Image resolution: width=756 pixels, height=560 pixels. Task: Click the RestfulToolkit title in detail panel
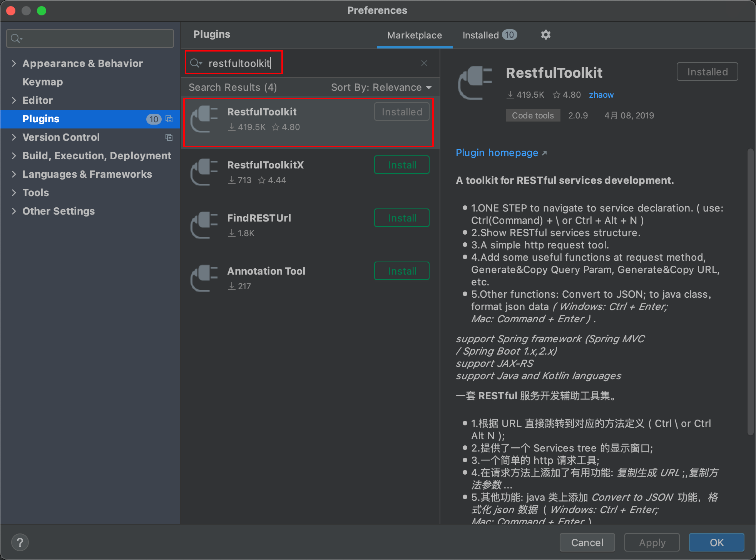pos(554,73)
